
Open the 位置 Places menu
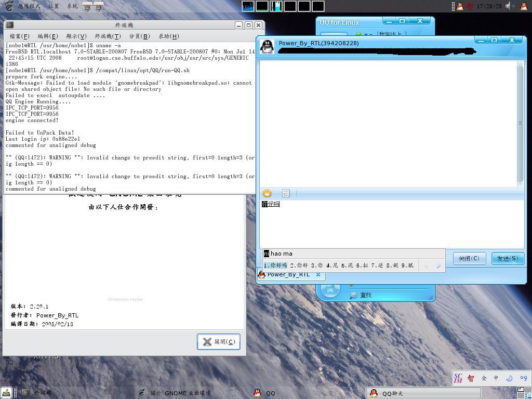(54, 6)
